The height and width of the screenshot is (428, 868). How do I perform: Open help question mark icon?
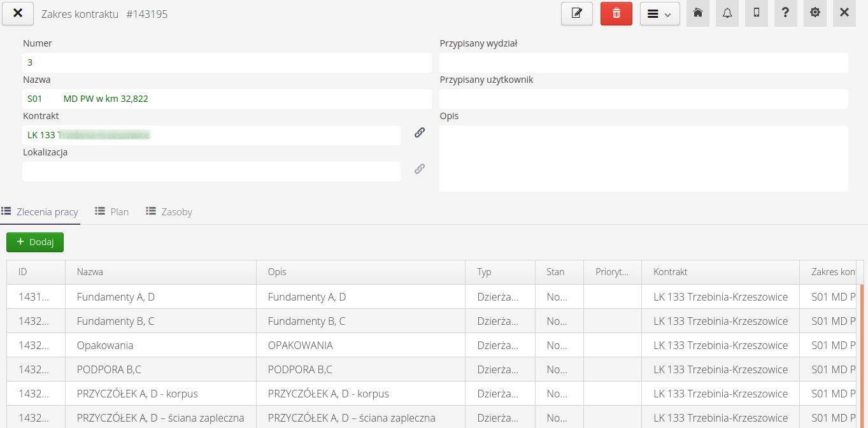[x=785, y=13]
